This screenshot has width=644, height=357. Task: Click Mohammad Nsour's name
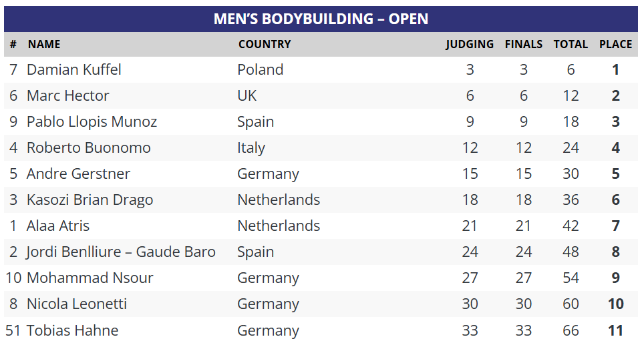tap(90, 278)
